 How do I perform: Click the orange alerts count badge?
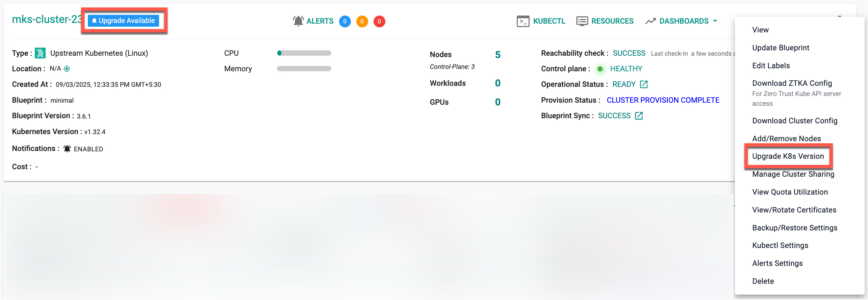[362, 21]
